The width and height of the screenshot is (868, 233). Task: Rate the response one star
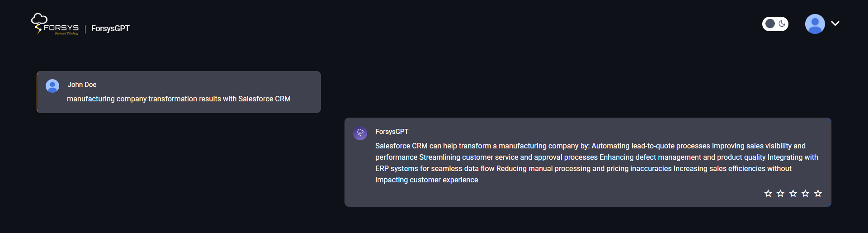click(768, 194)
